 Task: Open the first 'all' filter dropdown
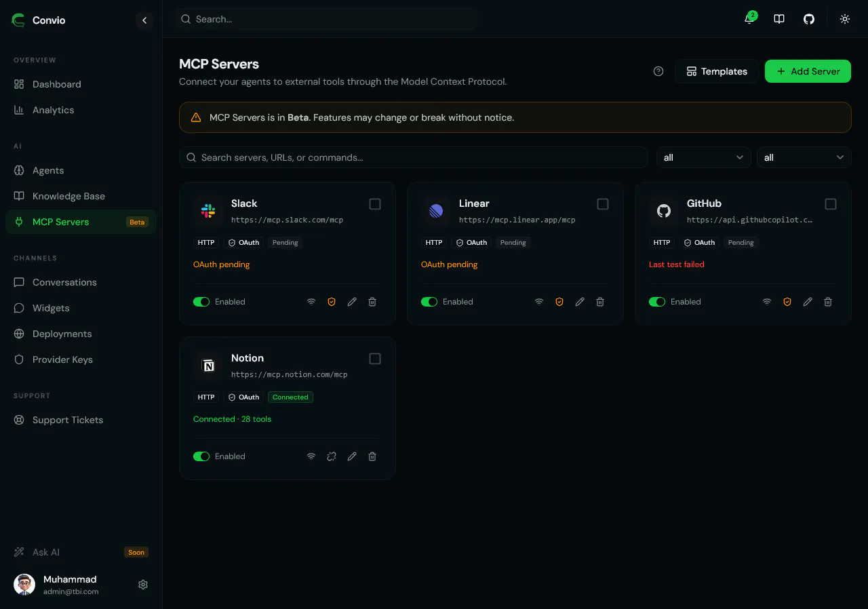pyautogui.click(x=704, y=157)
